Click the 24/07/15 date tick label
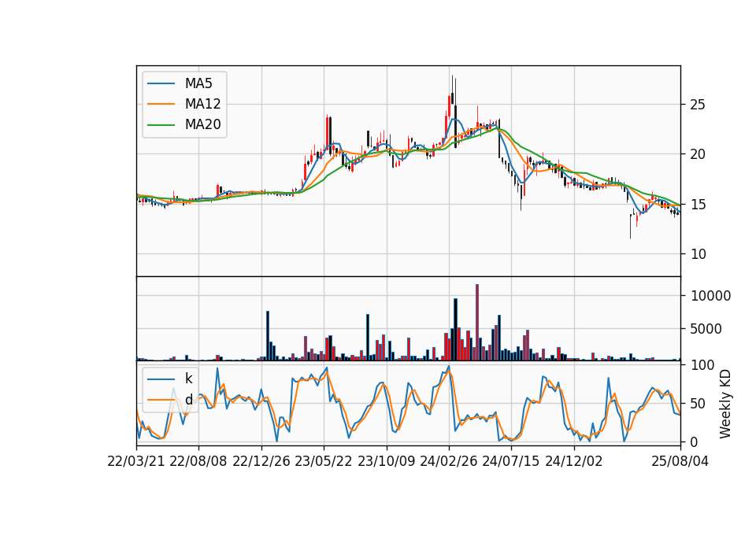756x543 pixels. coord(511,461)
